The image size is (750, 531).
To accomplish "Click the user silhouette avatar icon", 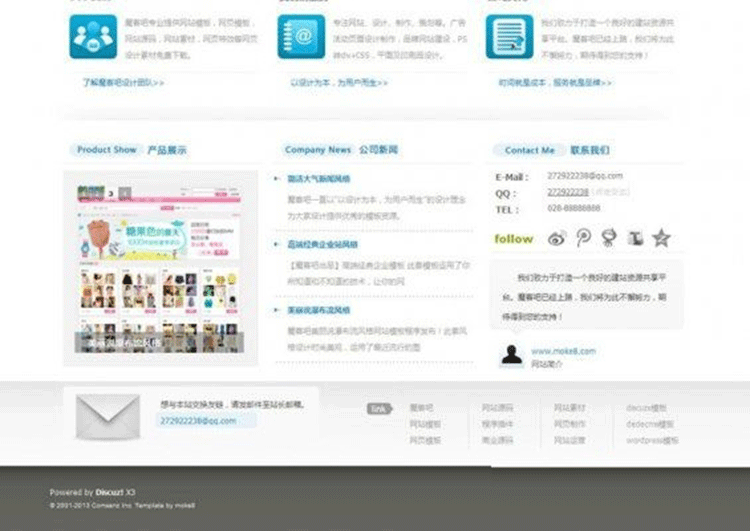I will click(511, 355).
